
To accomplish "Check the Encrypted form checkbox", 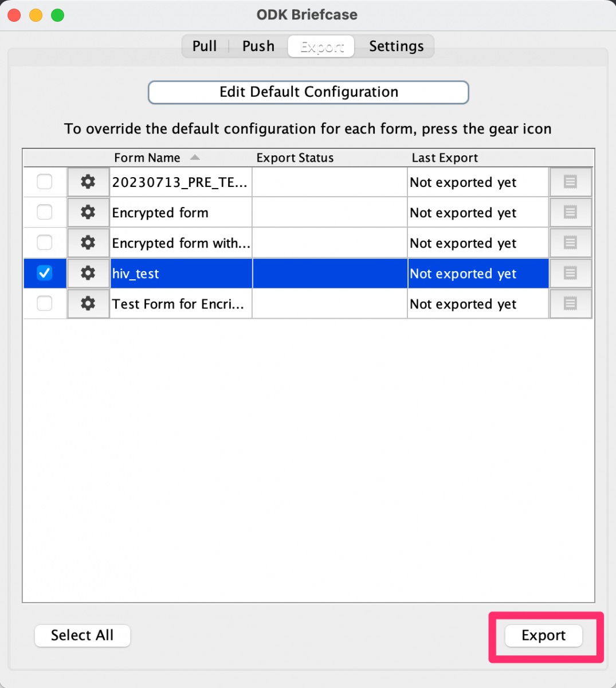I will (44, 212).
